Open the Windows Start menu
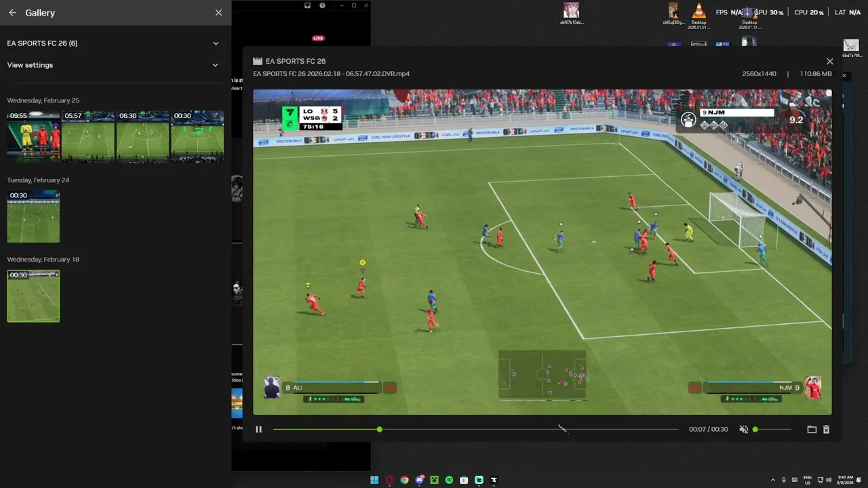 [374, 480]
